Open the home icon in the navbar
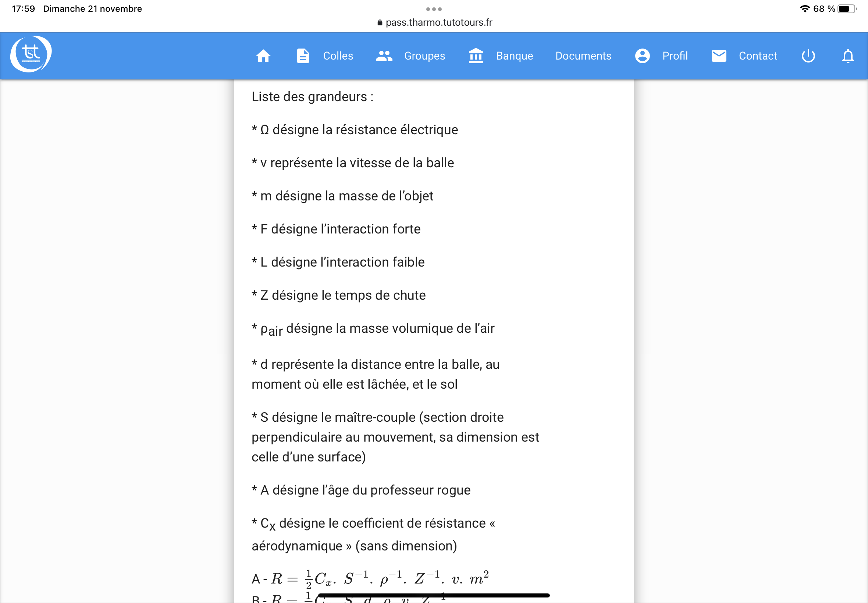The height and width of the screenshot is (603, 868). (263, 56)
